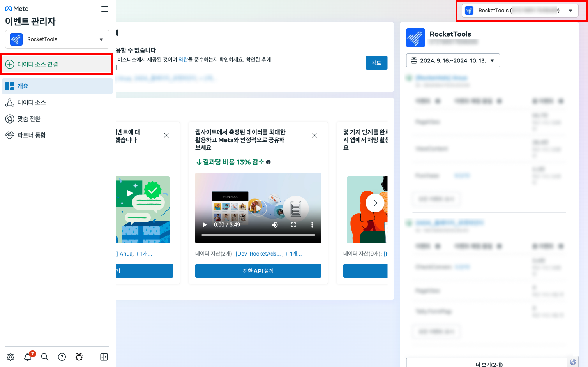Go to 데이터 소스 menu item
This screenshot has width=588, height=367.
click(57, 102)
